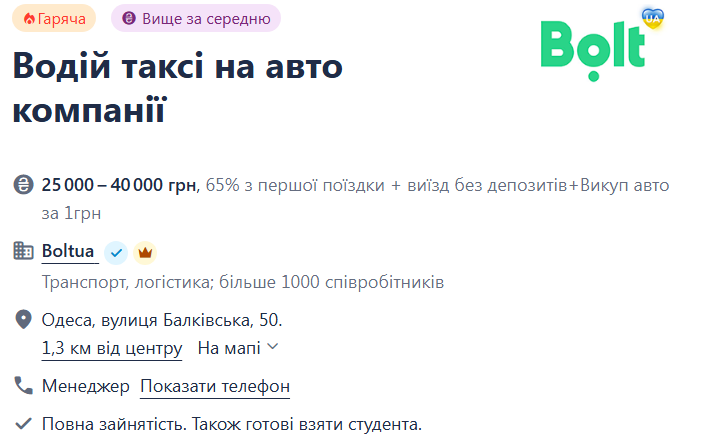
Task: Select the Вище за середню salary tag
Action: [196, 19]
